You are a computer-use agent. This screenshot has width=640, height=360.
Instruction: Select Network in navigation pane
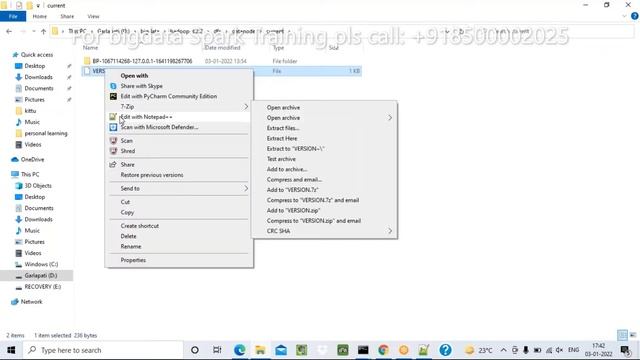tap(31, 302)
